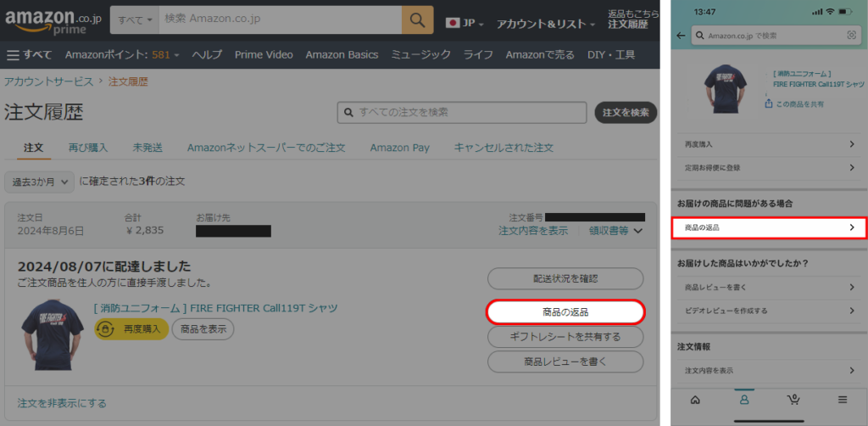The image size is (868, 426).
Task: Click the T-shirt thumbnail in desktop order
Action: point(53,335)
